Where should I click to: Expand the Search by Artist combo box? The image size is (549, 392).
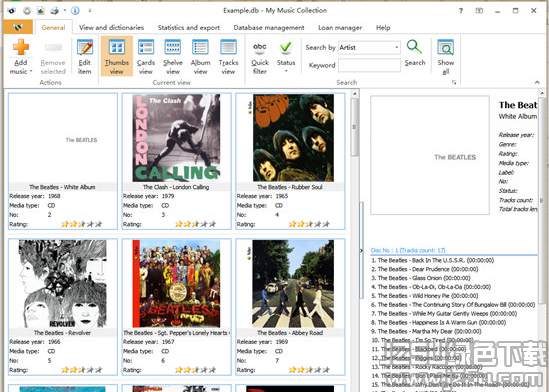(x=369, y=47)
